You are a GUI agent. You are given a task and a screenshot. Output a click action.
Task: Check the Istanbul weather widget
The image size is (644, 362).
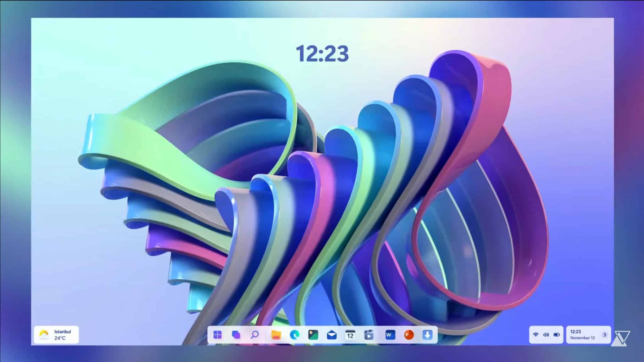[57, 335]
